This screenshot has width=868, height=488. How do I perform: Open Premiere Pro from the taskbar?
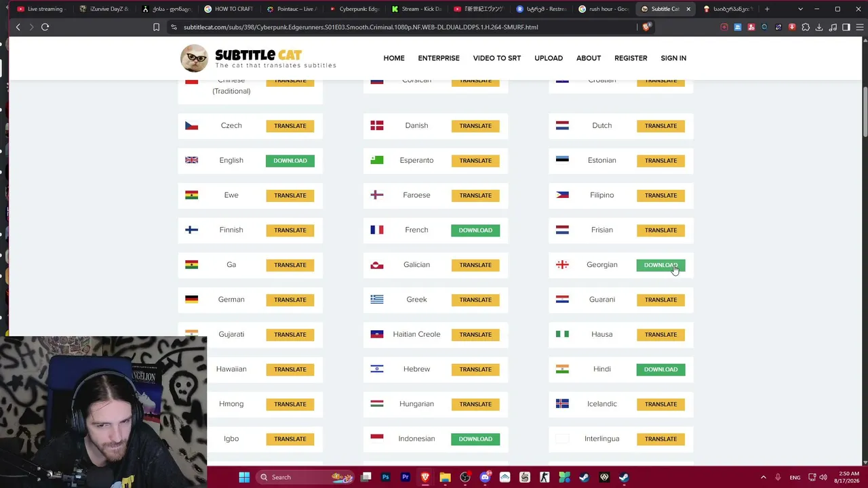[x=406, y=477]
